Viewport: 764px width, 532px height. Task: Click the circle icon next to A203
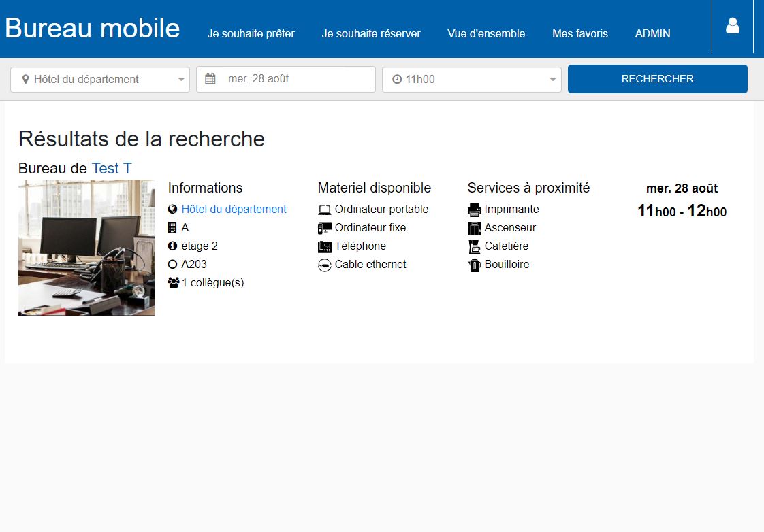pyautogui.click(x=172, y=264)
